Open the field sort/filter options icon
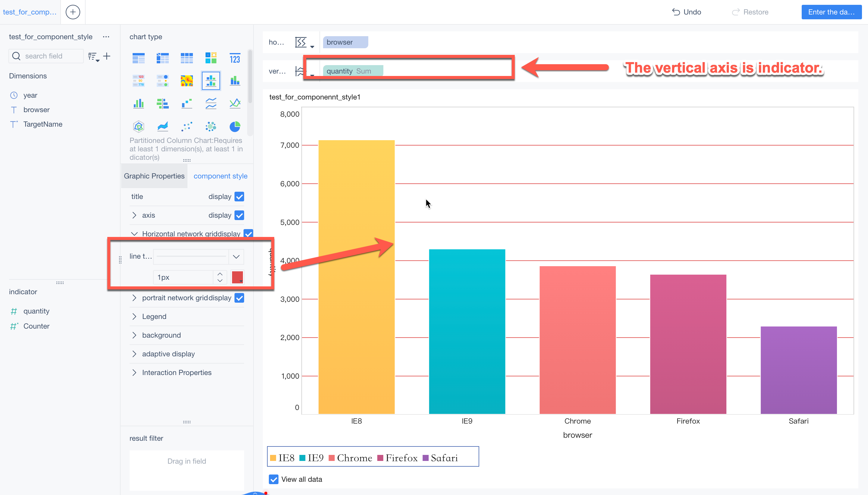Viewport: 868px width, 495px height. [93, 56]
